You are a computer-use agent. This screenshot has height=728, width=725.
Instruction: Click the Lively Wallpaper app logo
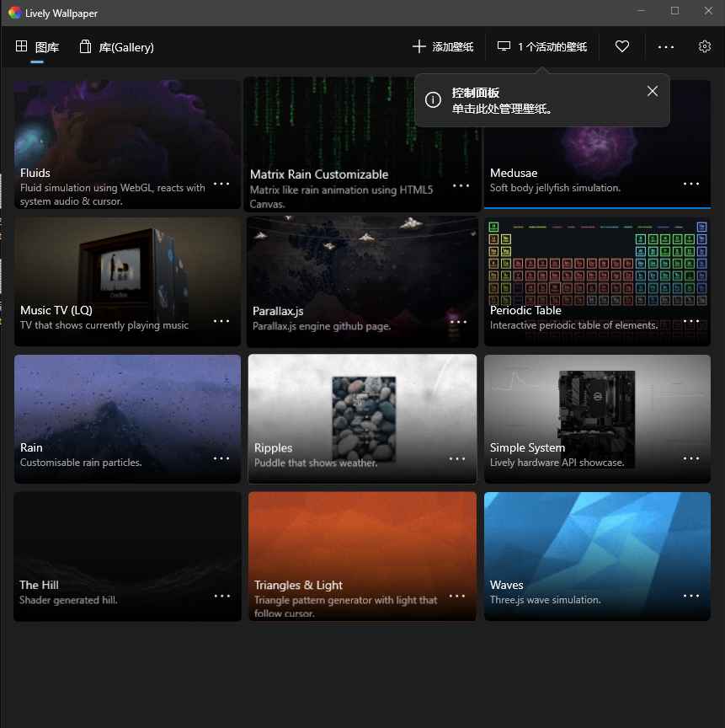click(14, 11)
